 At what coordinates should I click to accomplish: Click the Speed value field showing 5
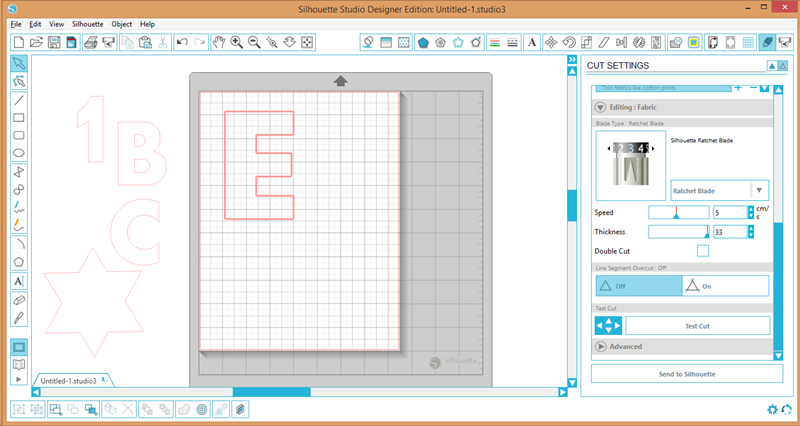pyautogui.click(x=730, y=212)
